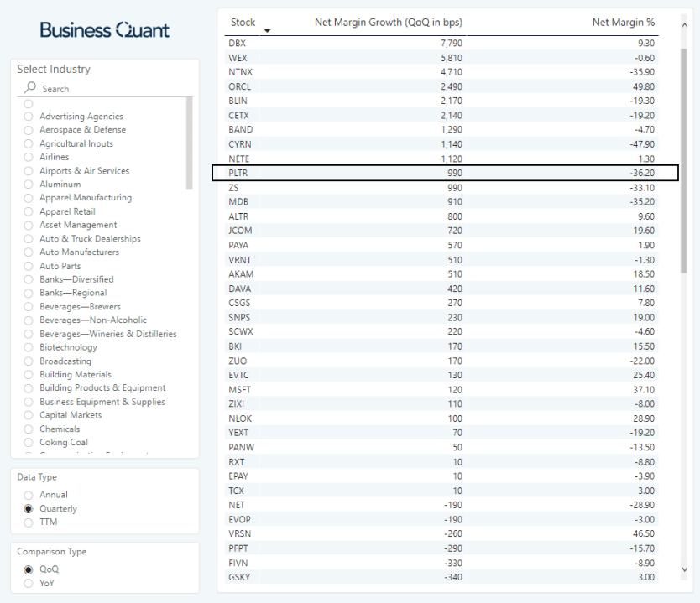The height and width of the screenshot is (603, 700).
Task: Click the AKAM ticker
Action: pyautogui.click(x=241, y=274)
